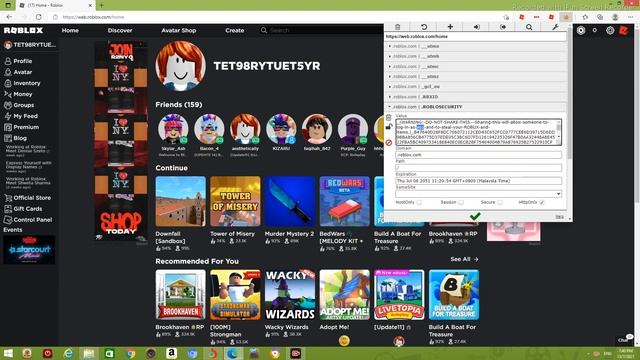Expand the __utmb cookie row
Screen dimensions: 640x360
click(476, 56)
